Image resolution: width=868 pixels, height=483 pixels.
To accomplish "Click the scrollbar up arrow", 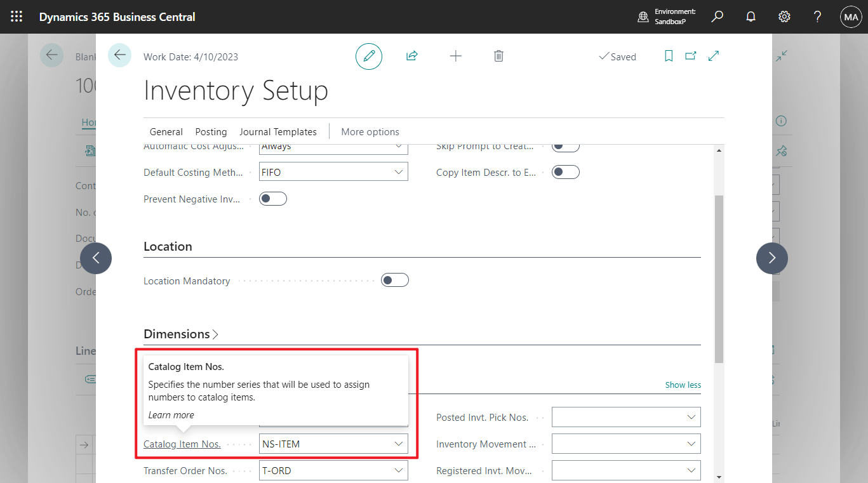I will (719, 150).
